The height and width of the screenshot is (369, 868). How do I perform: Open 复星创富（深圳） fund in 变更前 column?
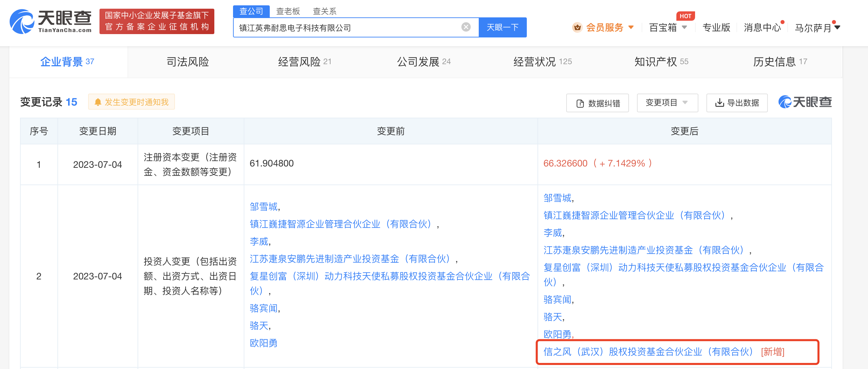tap(390, 283)
